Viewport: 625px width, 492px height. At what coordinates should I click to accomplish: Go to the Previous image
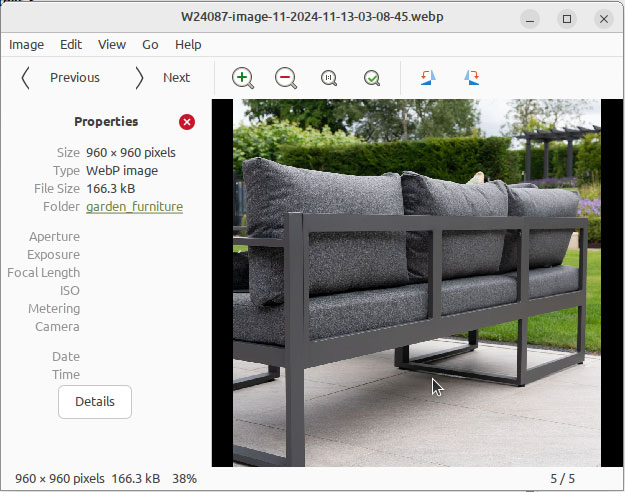coord(62,78)
